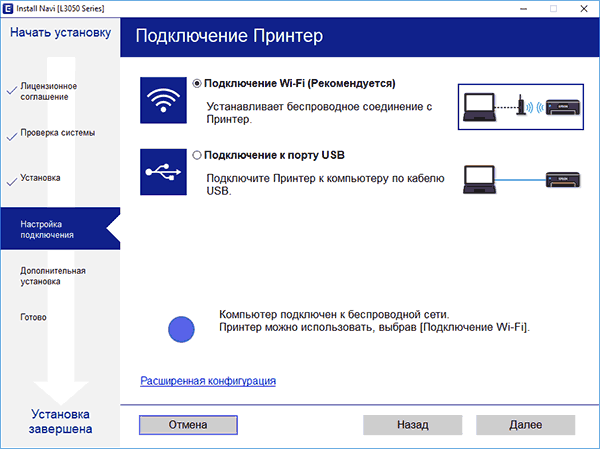600x449 pixels.
Task: Select the Лицензионное соглашение step
Action: click(x=49, y=91)
